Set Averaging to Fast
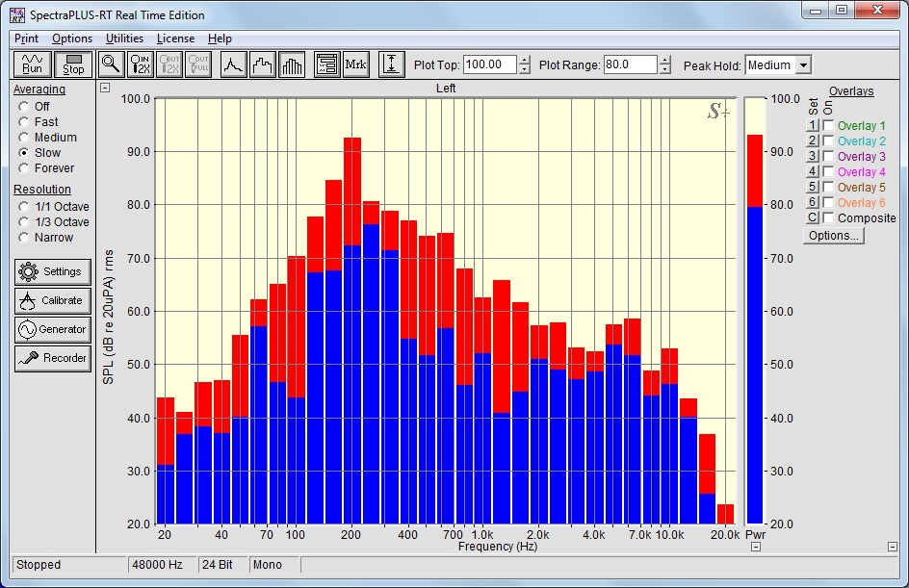 point(24,121)
